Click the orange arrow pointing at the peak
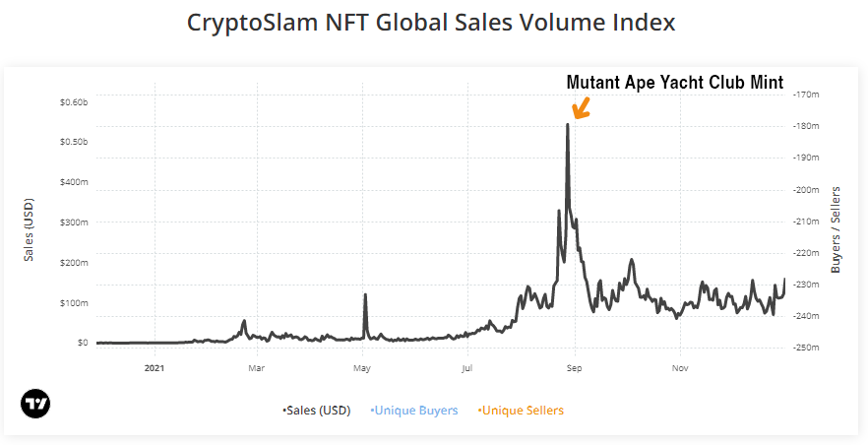The height and width of the screenshot is (445, 868). [580, 107]
